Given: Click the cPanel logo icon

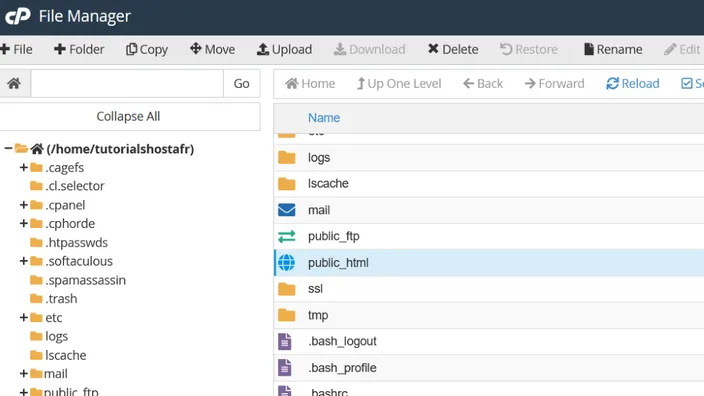Looking at the screenshot, I should tap(18, 16).
